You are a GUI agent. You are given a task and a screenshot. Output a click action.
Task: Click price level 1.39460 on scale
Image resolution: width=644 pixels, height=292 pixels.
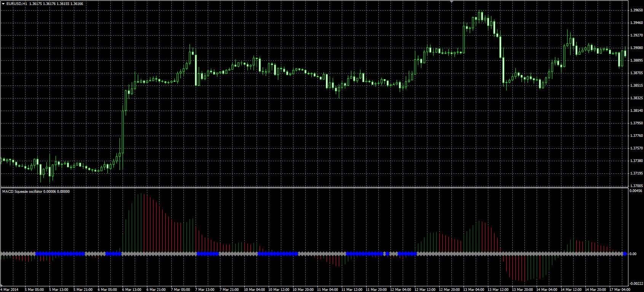(x=636, y=23)
